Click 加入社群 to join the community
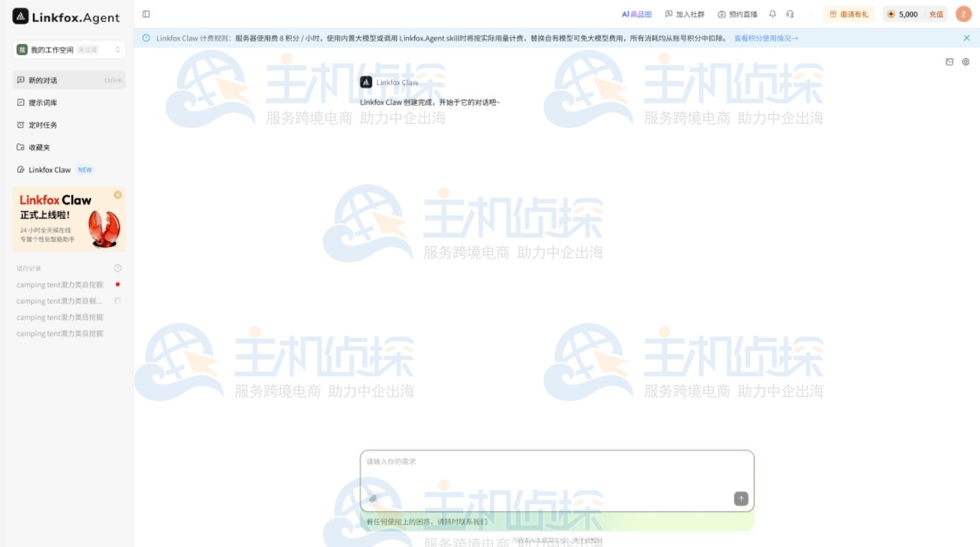 pos(685,14)
